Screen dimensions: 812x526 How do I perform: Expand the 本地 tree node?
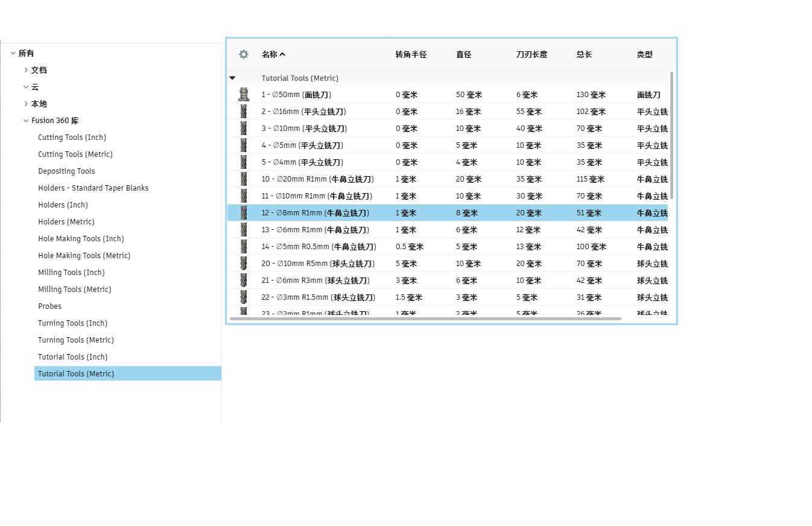tap(26, 104)
